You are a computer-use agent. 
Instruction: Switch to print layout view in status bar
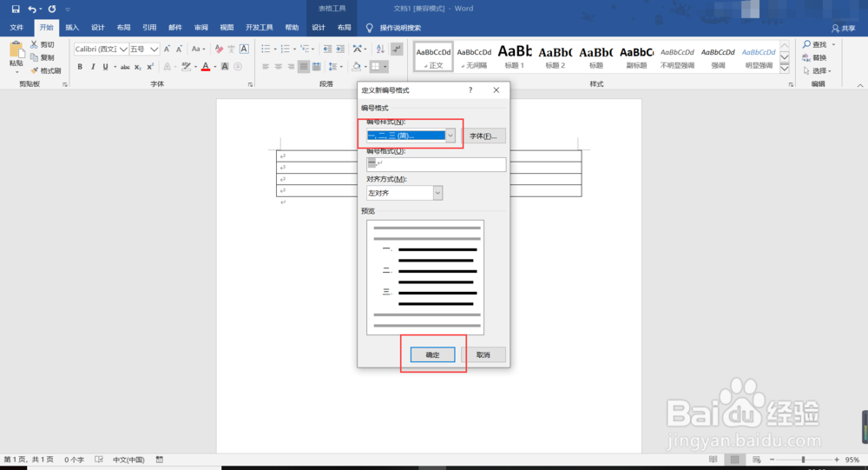tap(734, 460)
